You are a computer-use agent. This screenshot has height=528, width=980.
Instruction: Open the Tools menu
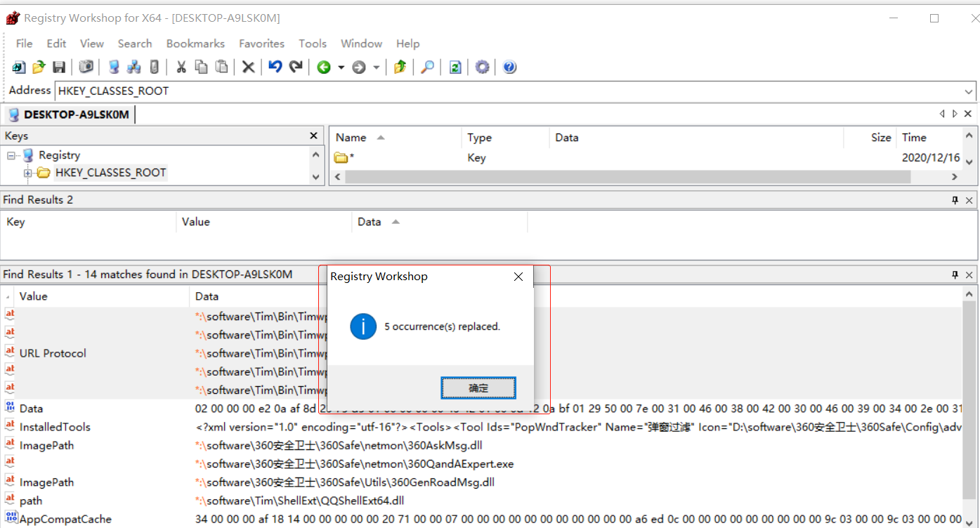[313, 44]
